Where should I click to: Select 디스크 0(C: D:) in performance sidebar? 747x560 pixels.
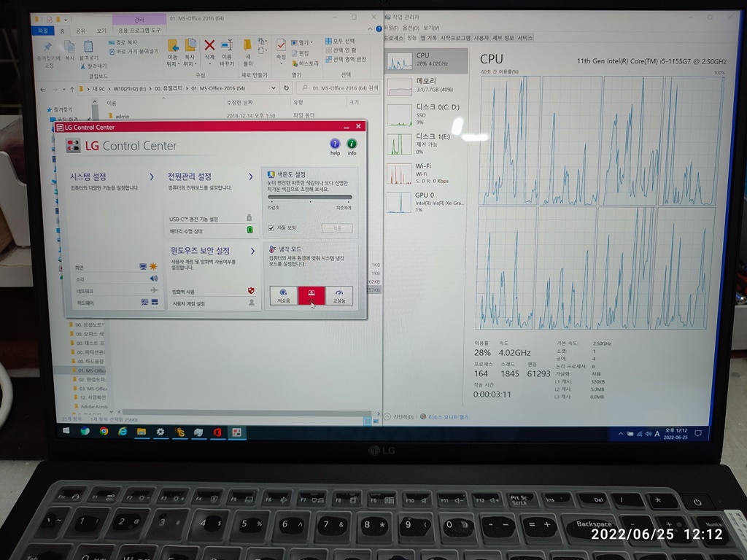[x=425, y=114]
